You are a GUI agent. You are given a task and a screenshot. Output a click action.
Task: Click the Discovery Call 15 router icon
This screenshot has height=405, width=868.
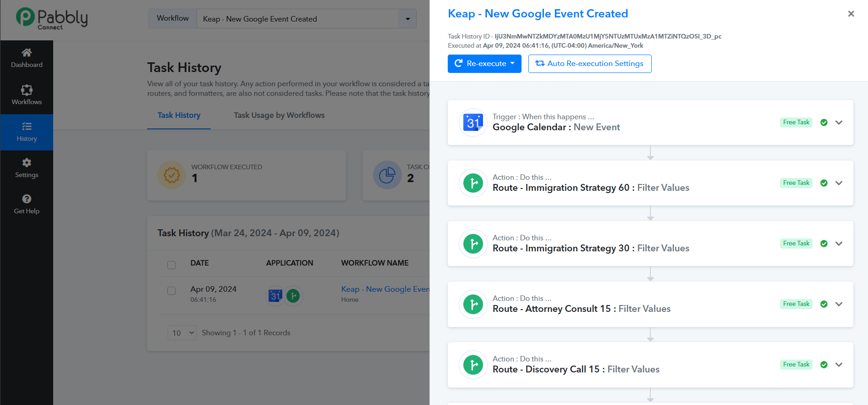click(x=473, y=365)
